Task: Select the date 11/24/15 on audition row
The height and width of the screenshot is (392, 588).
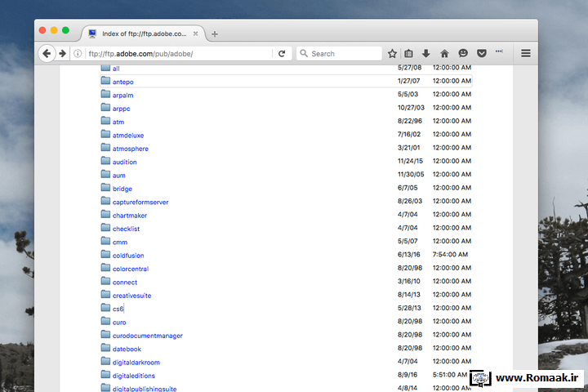Action: click(410, 161)
